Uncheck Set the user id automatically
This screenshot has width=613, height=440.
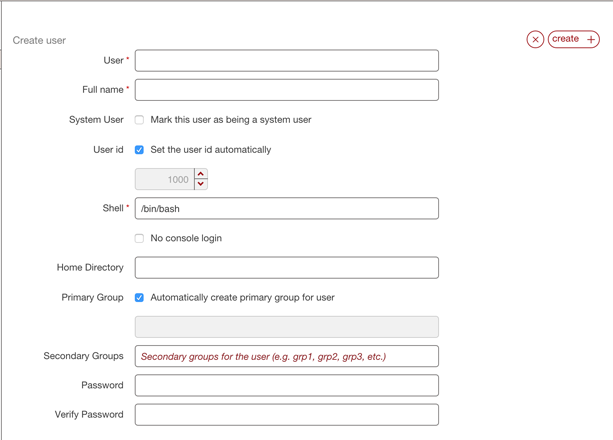point(139,150)
